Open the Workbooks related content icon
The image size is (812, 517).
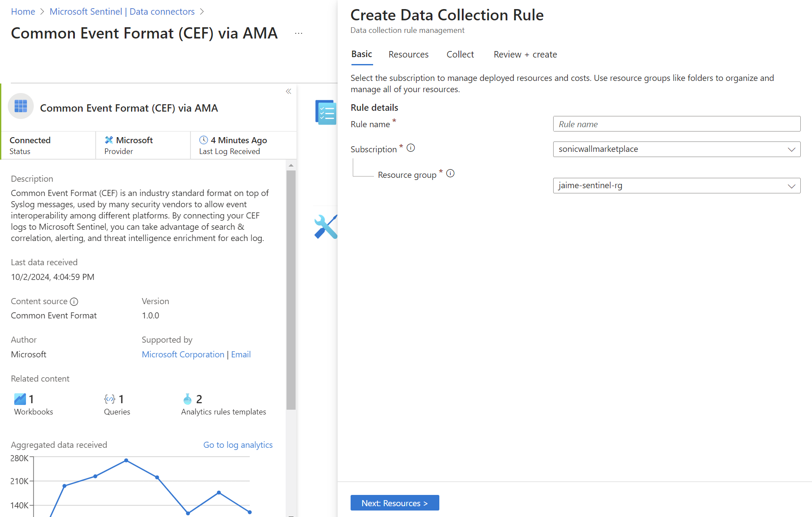tap(20, 399)
